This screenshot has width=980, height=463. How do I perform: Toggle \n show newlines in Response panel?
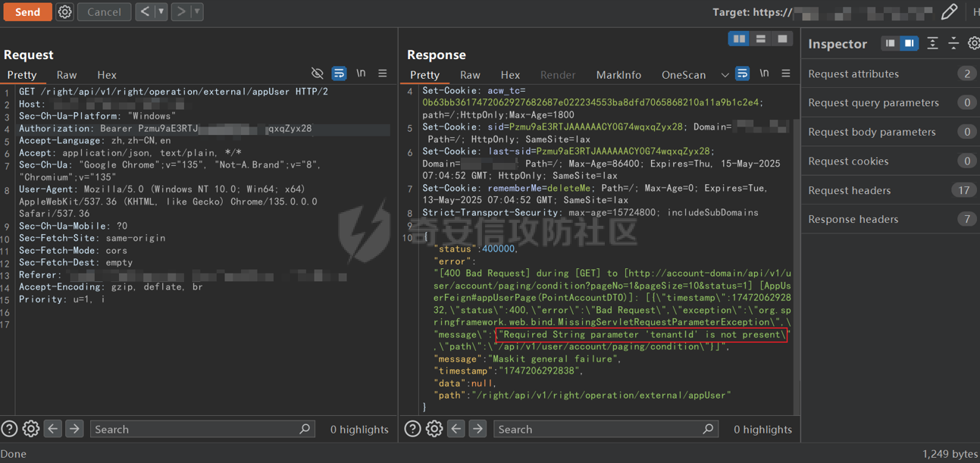coord(764,74)
